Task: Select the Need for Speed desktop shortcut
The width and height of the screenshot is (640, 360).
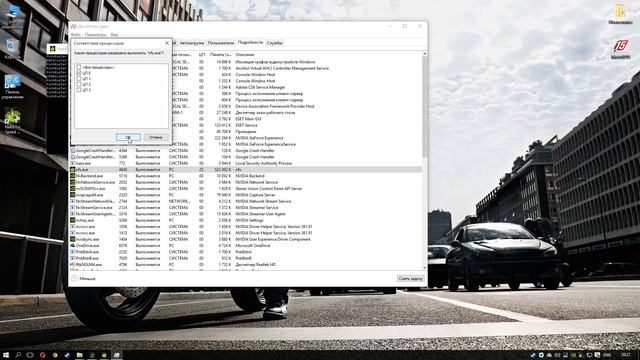Action: (12, 122)
